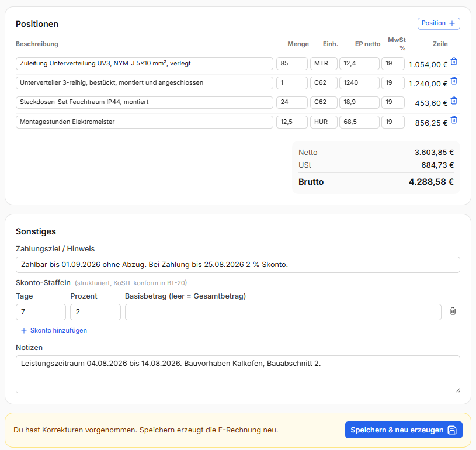Edit unit price 12,4

coord(359,64)
